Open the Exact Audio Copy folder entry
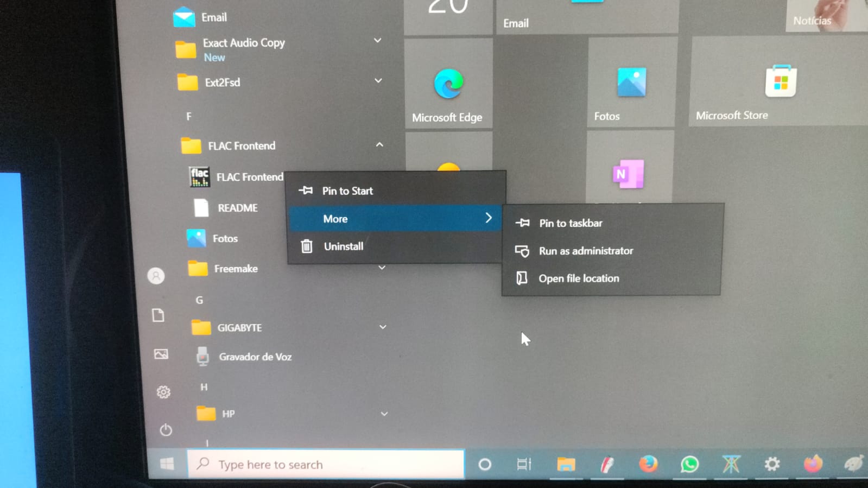Screen dimensions: 868x488 [230, 49]
